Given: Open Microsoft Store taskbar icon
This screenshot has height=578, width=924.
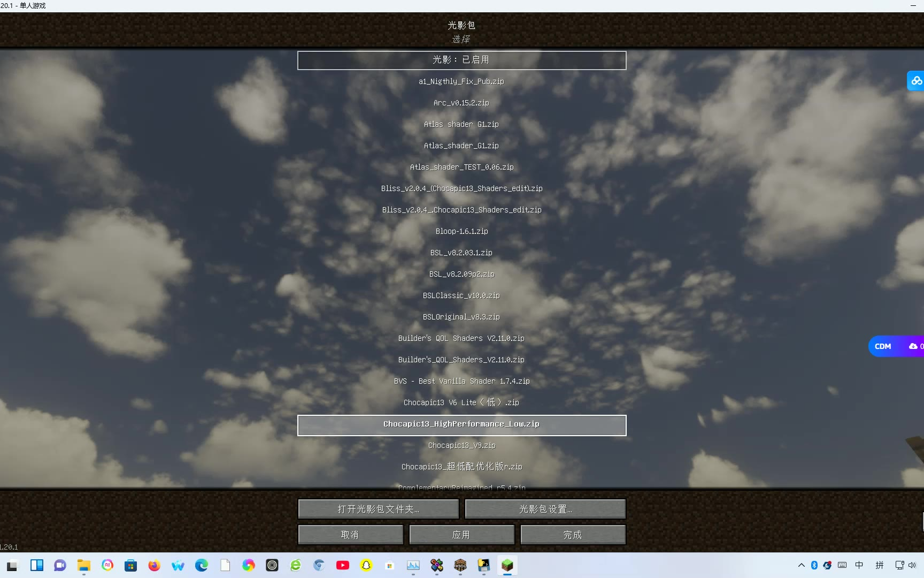Looking at the screenshot, I should (131, 565).
